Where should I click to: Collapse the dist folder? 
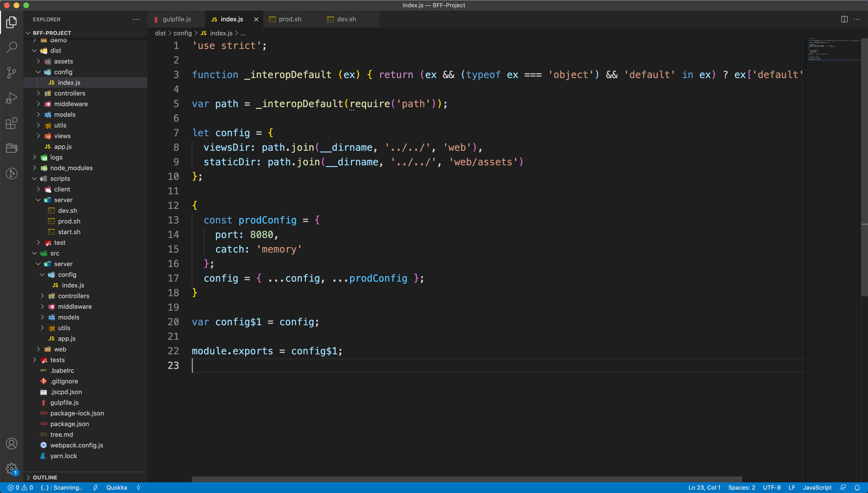click(x=85, y=50)
